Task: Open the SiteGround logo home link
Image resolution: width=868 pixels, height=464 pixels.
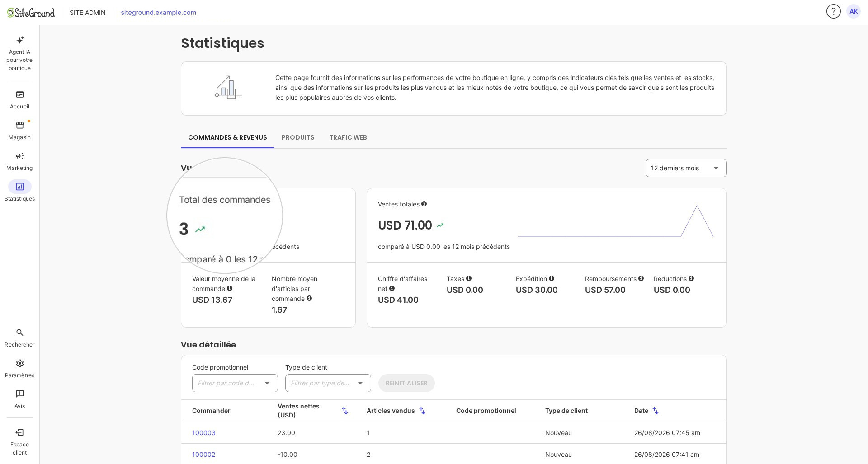Action: [31, 13]
